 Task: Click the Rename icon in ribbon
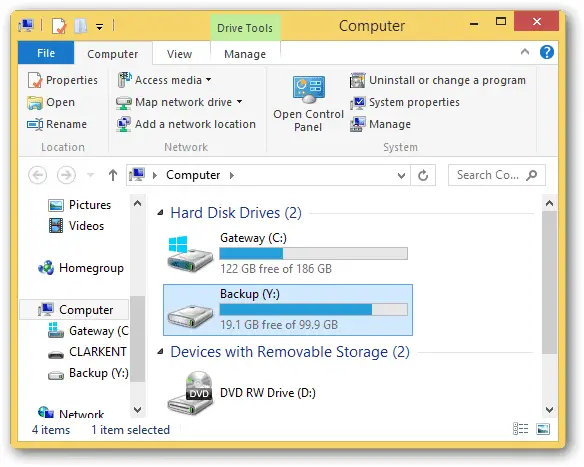point(35,124)
